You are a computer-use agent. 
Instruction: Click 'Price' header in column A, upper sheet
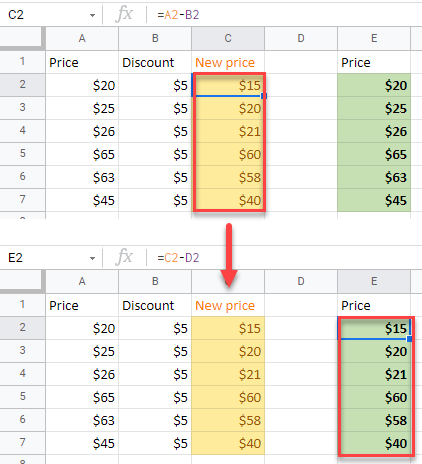tap(82, 62)
